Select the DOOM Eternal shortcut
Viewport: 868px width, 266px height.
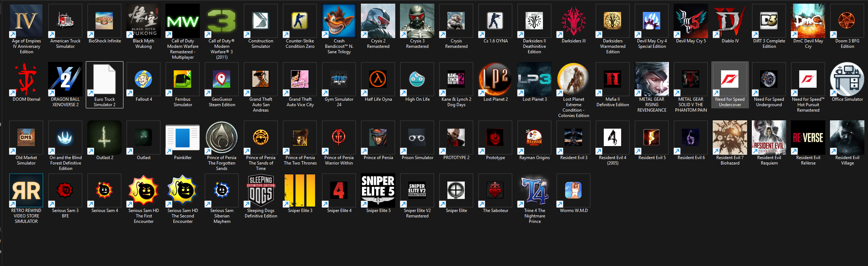(26, 79)
